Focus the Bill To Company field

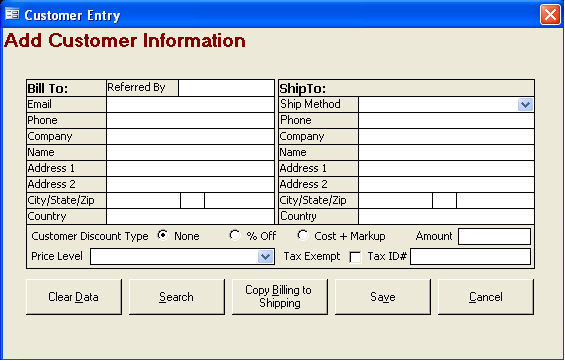pos(190,137)
